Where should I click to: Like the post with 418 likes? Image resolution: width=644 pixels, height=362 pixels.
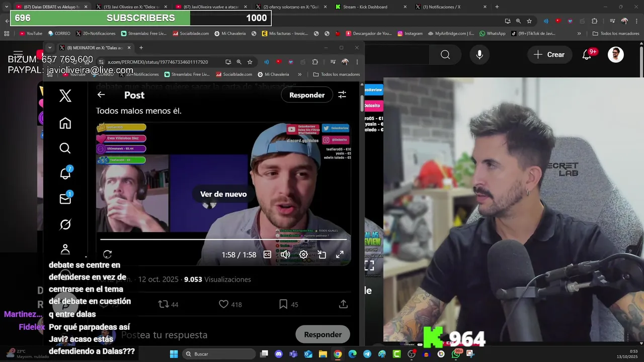point(230,304)
